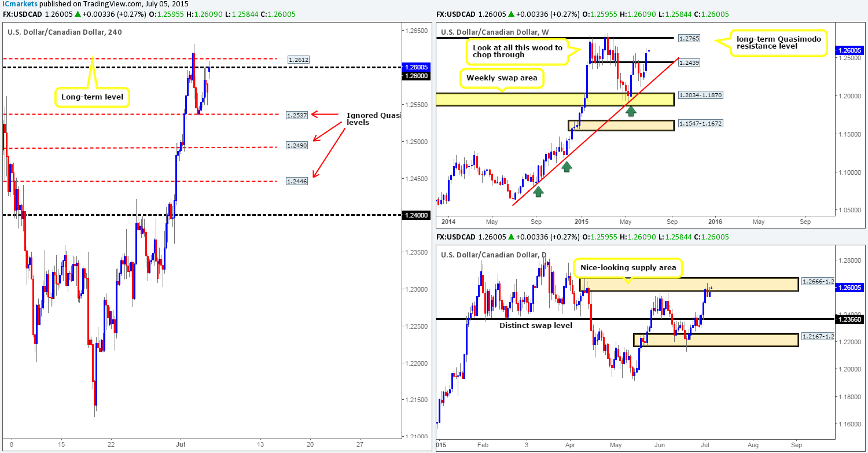Click the blue 1.26005 current price tag on 240 chart

(x=415, y=67)
